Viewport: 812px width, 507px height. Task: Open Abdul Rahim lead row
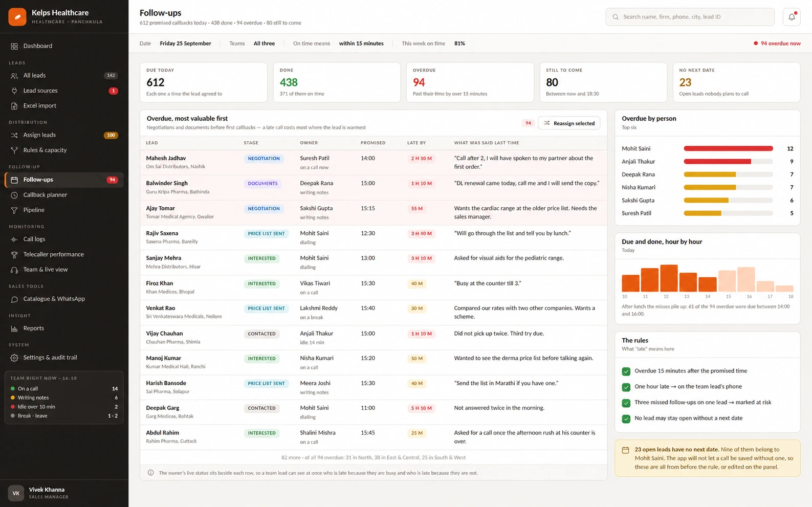tap(374, 437)
